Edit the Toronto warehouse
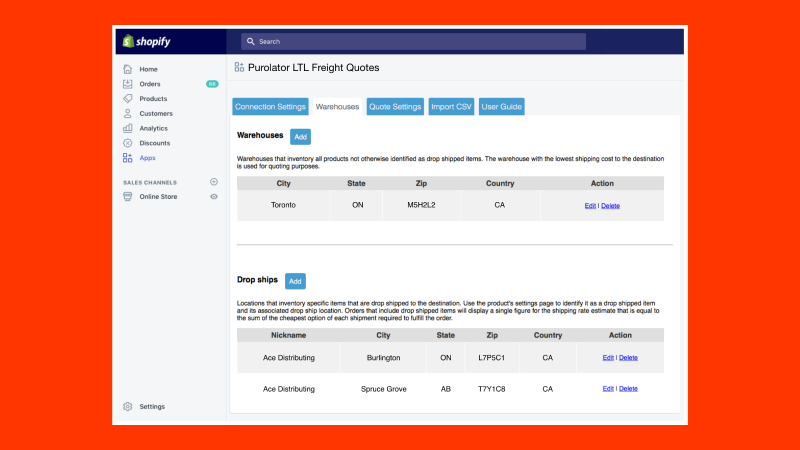The height and width of the screenshot is (450, 800). pyautogui.click(x=590, y=206)
